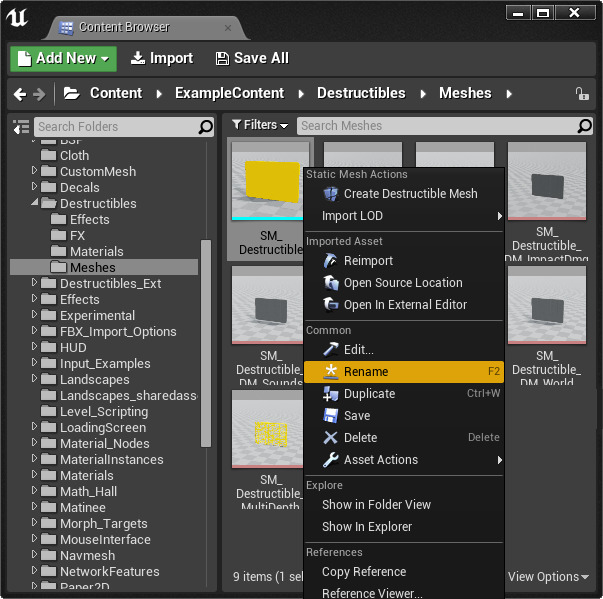Select Show in Folder View
This screenshot has height=599, width=603.
[x=376, y=505]
